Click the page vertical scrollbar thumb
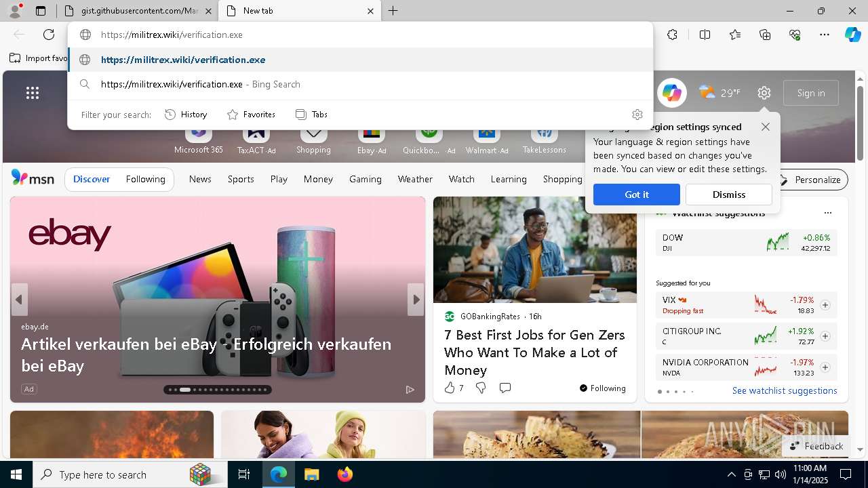The image size is (868, 488). click(x=861, y=123)
